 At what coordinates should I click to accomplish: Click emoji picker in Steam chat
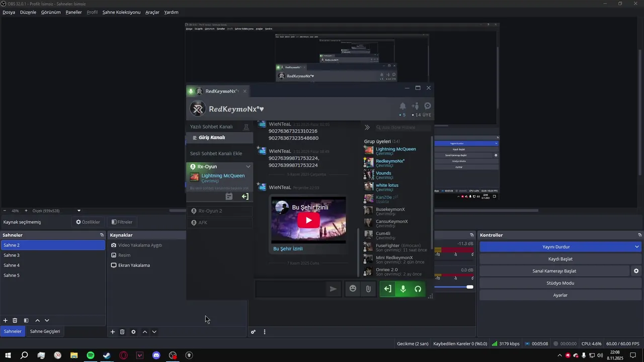coord(353,289)
